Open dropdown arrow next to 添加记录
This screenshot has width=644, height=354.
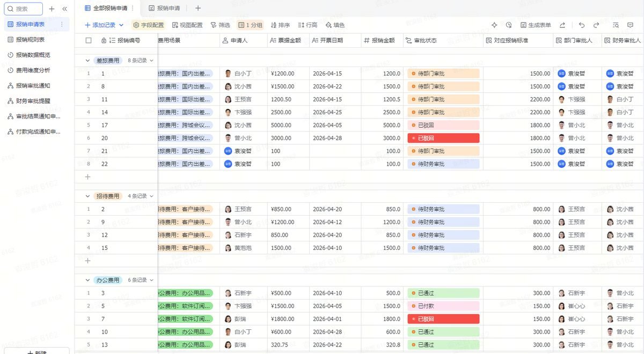pyautogui.click(x=121, y=25)
